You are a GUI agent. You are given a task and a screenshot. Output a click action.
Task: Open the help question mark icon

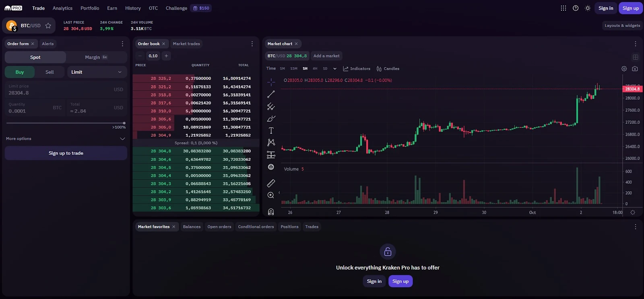(576, 8)
